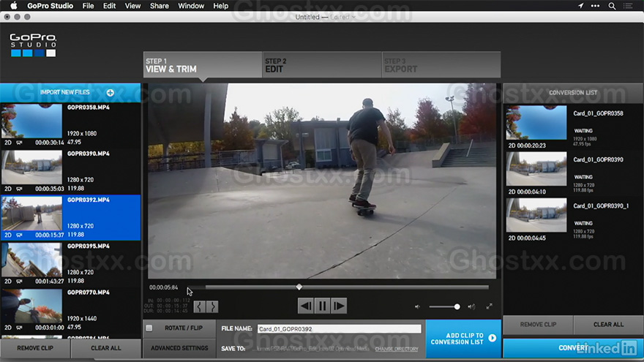Step back one frame in playback
Image resolution: width=644 pixels, height=362 pixels.
306,306
